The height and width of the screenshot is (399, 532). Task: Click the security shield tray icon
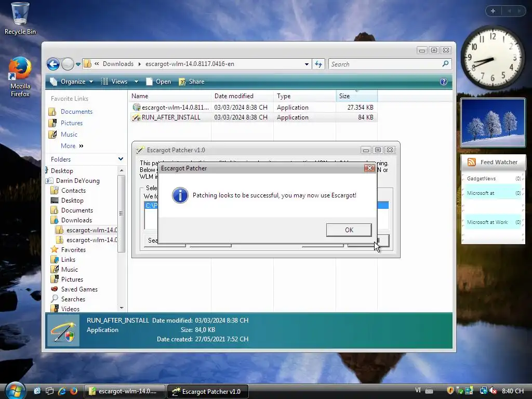click(450, 391)
